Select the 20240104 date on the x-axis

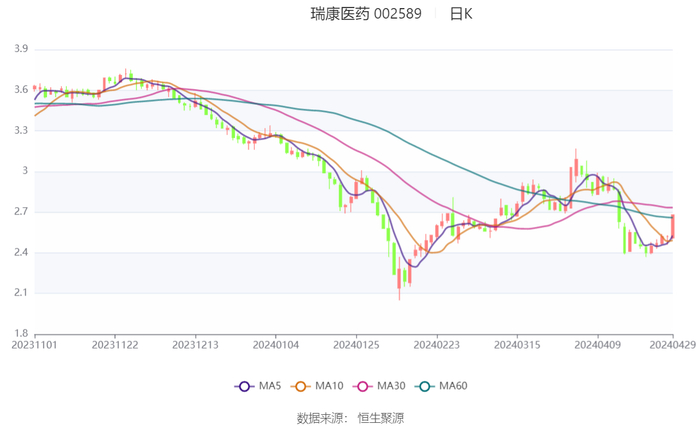tap(275, 345)
